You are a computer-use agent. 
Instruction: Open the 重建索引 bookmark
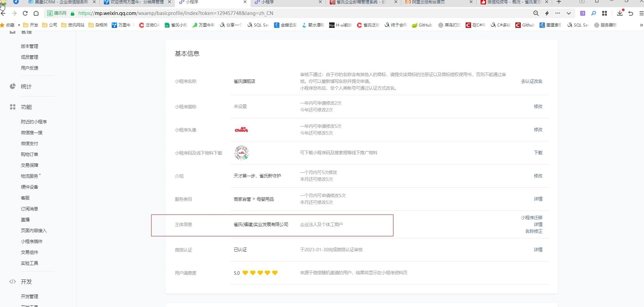tap(550, 25)
